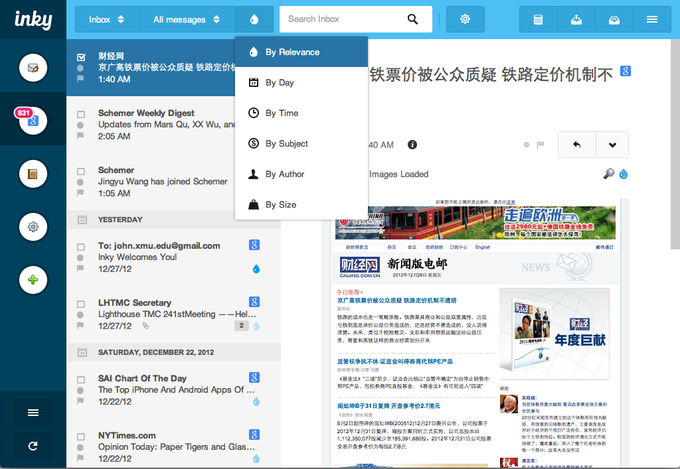Click the Search Inbox field
The width and height of the screenshot is (680, 469).
tap(343, 19)
